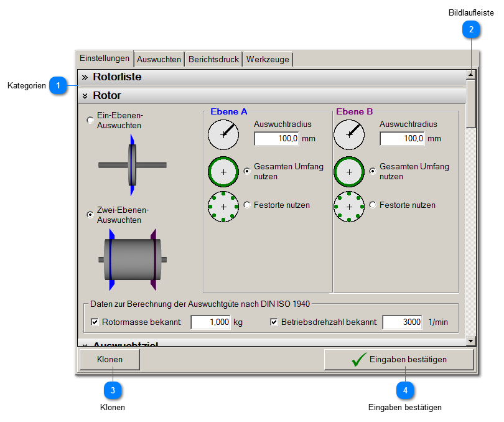Confirm with Eingaben bestätigen button
This screenshot has width=504, height=422.
tap(399, 360)
